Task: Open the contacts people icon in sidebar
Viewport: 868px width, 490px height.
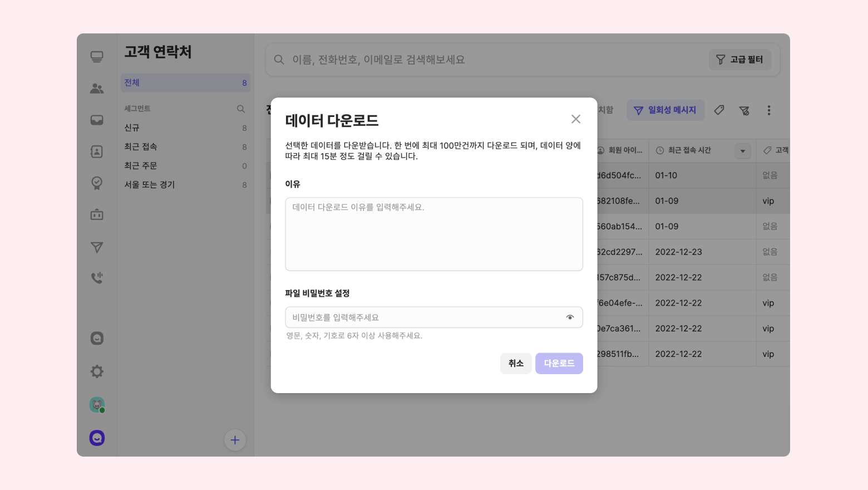Action: coord(97,89)
